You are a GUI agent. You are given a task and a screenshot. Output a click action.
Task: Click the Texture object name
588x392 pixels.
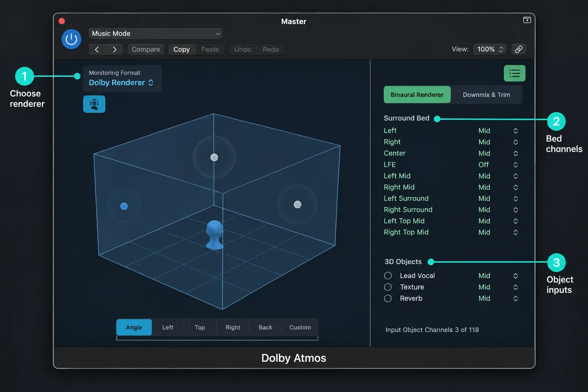point(412,287)
